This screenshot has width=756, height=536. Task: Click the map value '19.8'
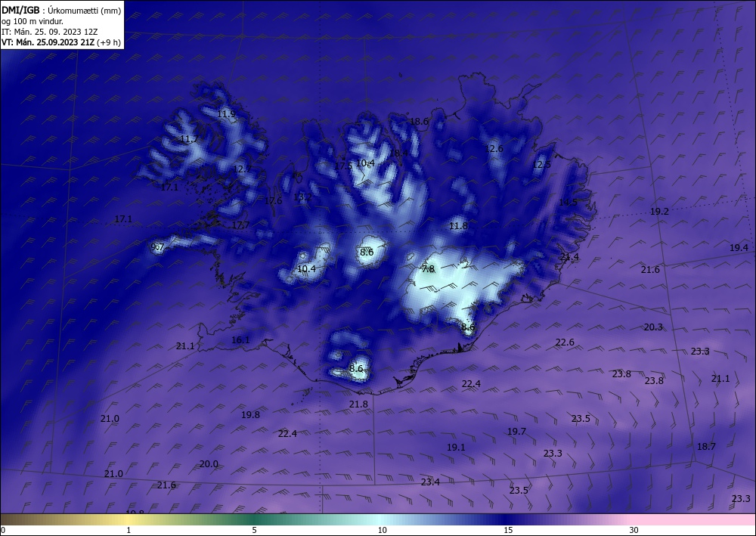250,414
